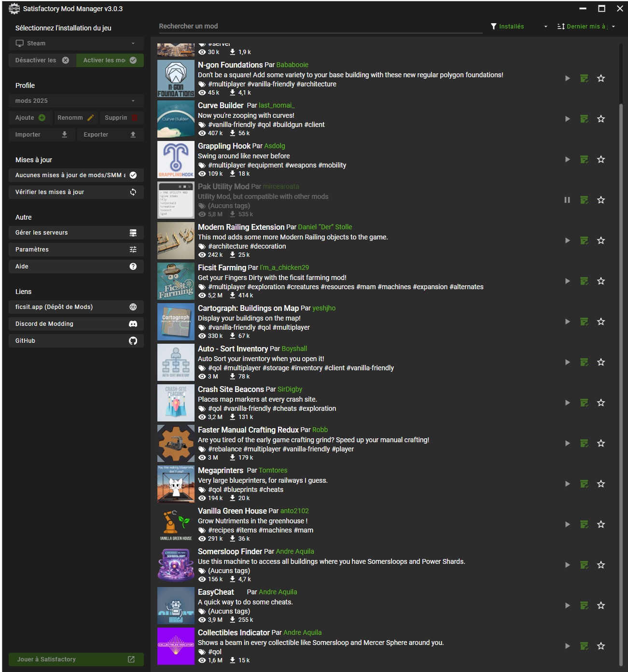Viewport: 628px width, 672px height.
Task: Favorite Modern Railing Extension
Action: click(x=601, y=240)
